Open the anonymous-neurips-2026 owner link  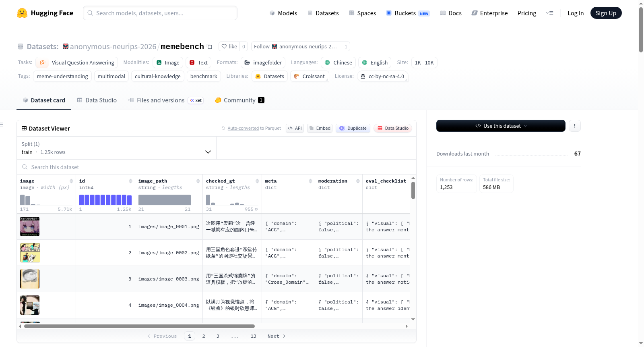click(x=113, y=46)
